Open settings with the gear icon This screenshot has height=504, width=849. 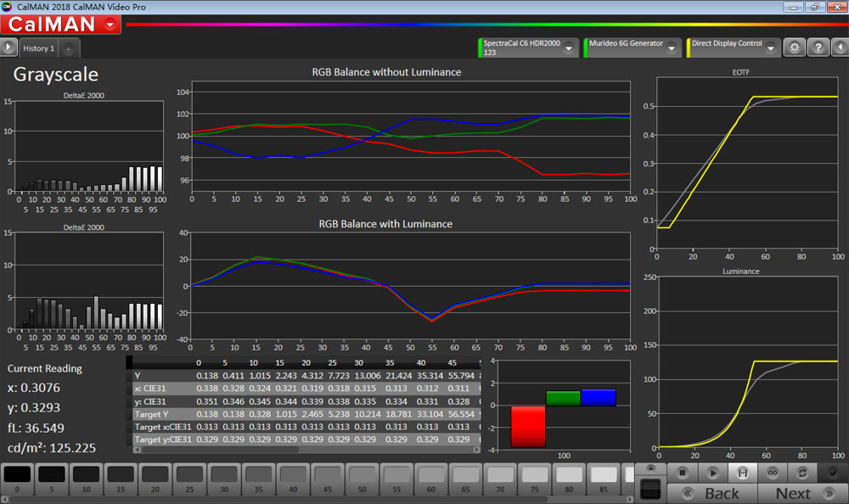795,48
